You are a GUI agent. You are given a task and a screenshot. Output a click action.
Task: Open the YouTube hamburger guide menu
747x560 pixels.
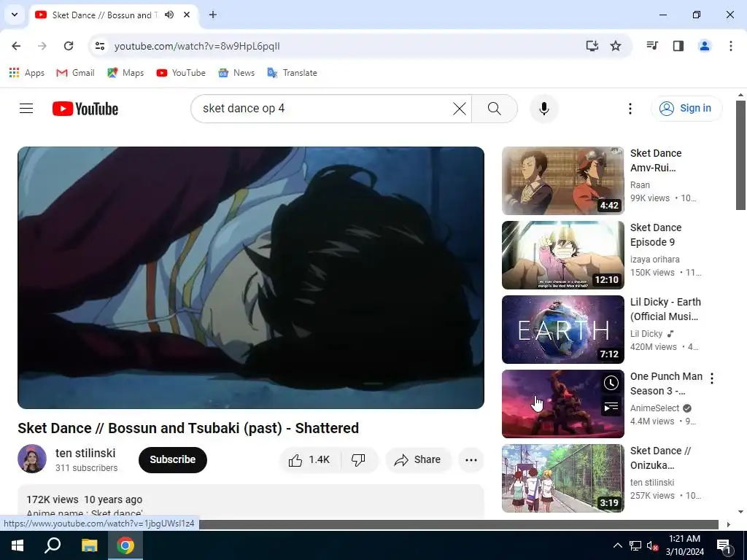[26, 109]
